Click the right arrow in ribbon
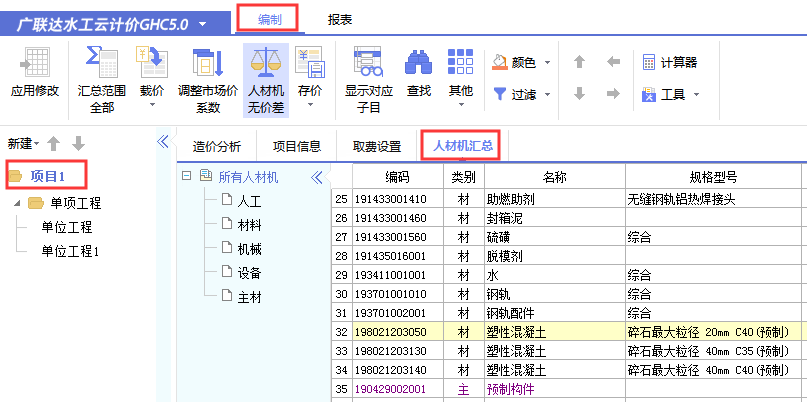The height and width of the screenshot is (402, 807). click(613, 94)
